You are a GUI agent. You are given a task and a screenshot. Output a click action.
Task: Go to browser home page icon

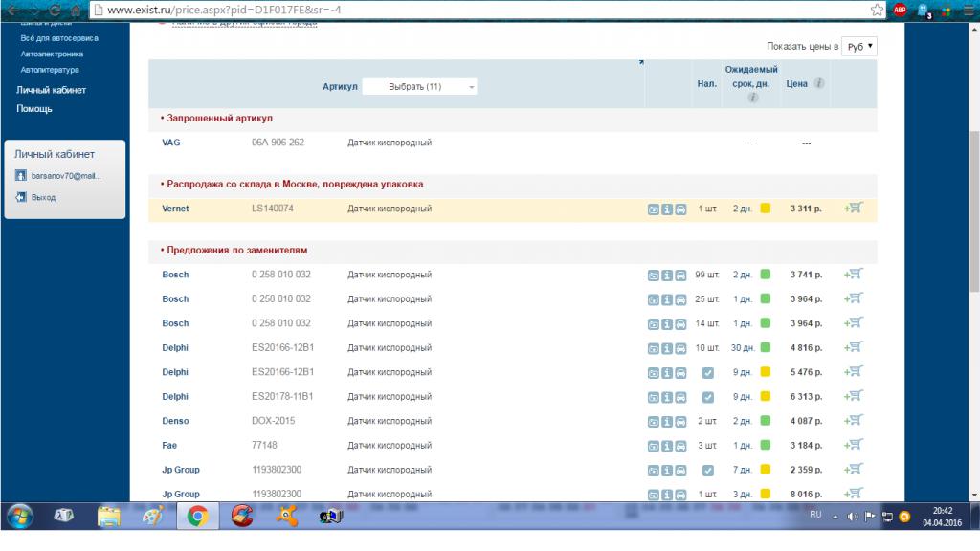pyautogui.click(x=76, y=10)
